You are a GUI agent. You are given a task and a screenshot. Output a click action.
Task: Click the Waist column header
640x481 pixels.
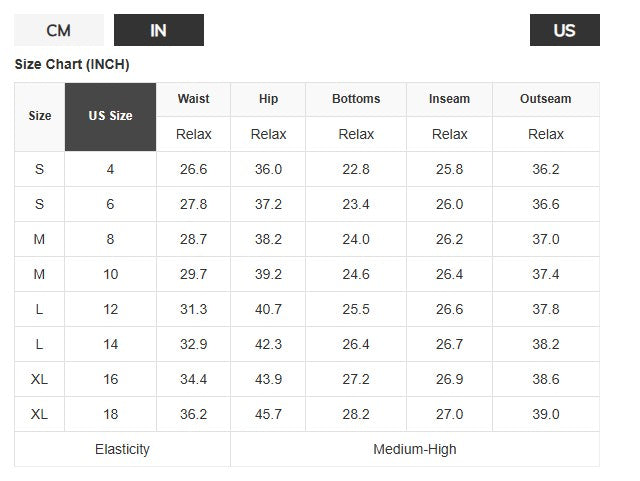[193, 99]
